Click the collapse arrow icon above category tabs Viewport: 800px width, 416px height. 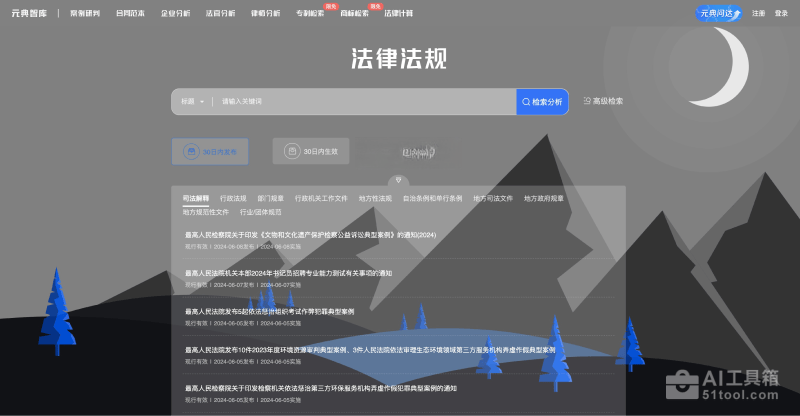tap(399, 181)
